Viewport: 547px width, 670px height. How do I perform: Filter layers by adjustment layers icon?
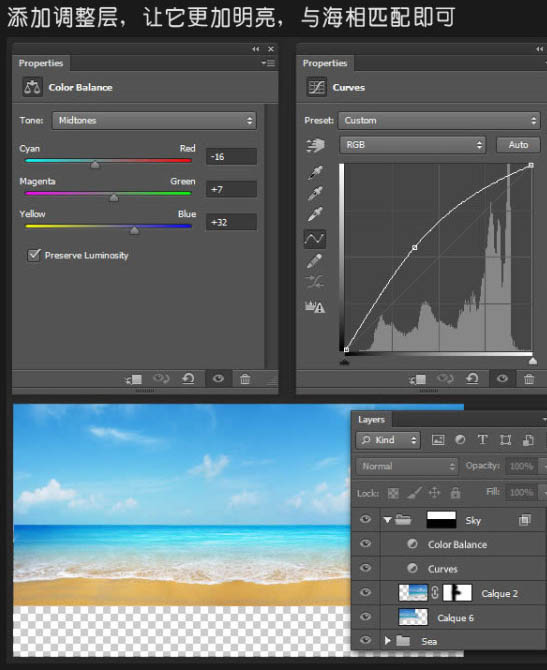(460, 440)
